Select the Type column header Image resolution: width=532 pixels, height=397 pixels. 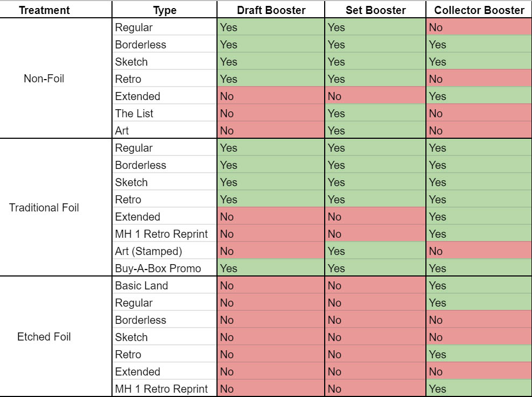tap(165, 10)
